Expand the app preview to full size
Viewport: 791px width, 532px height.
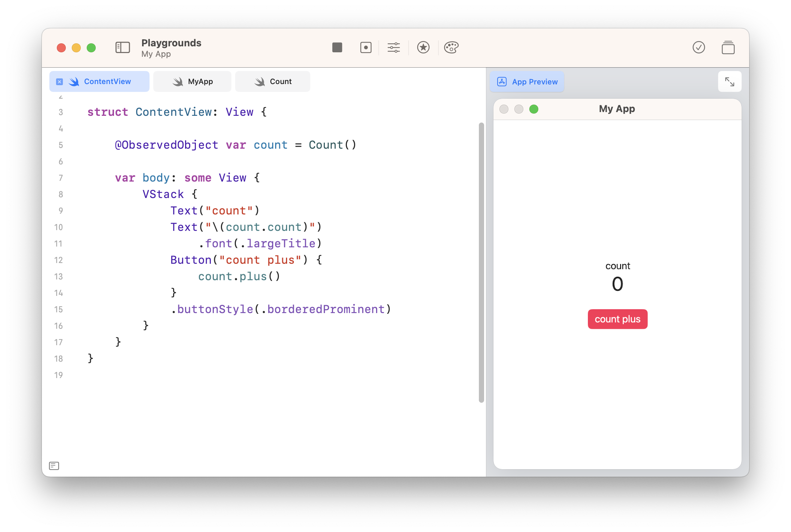pos(729,81)
